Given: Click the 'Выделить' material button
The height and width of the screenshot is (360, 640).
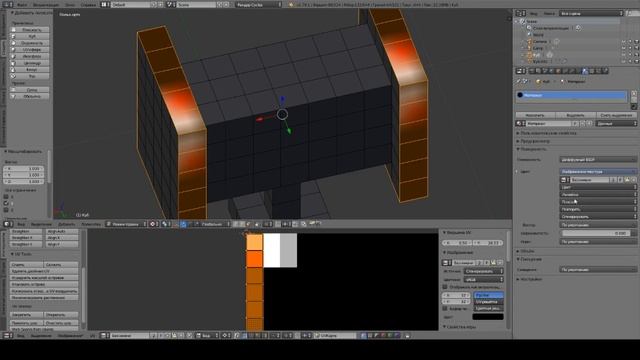Looking at the screenshot, I should [x=576, y=115].
